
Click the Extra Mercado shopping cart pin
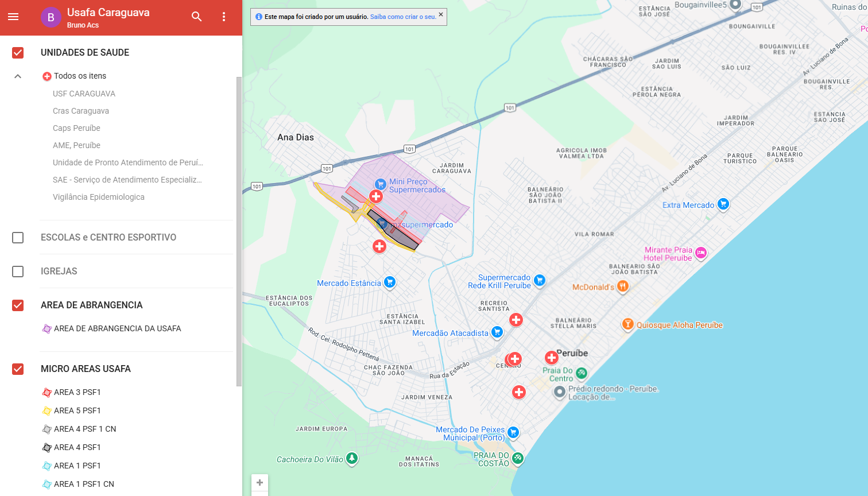(x=723, y=204)
